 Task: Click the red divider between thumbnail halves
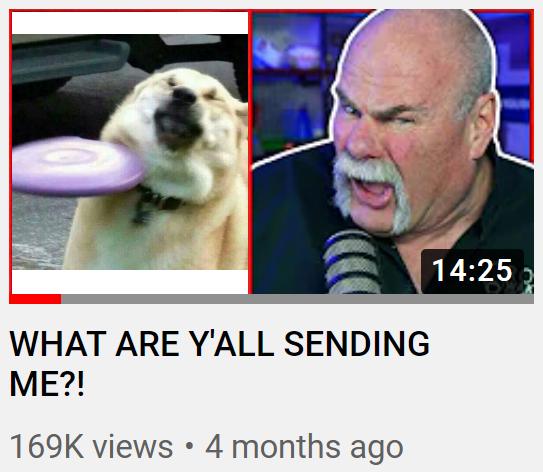click(x=250, y=152)
